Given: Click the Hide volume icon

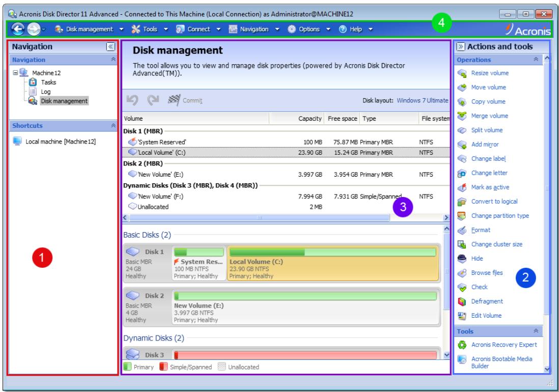Looking at the screenshot, I should (462, 259).
